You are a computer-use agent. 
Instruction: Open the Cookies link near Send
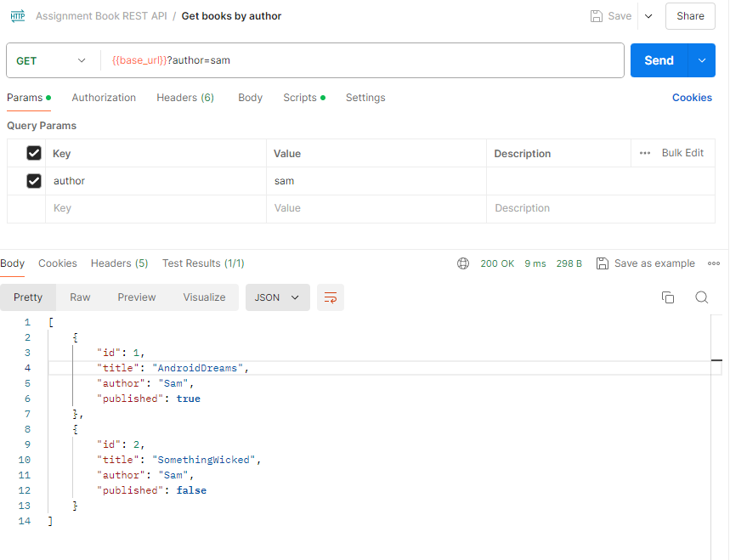692,98
